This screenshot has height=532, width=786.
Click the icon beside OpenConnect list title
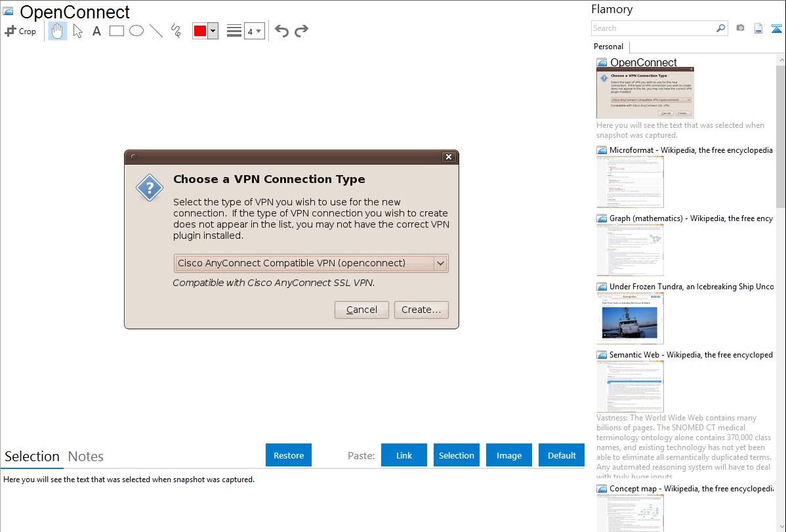click(602, 63)
